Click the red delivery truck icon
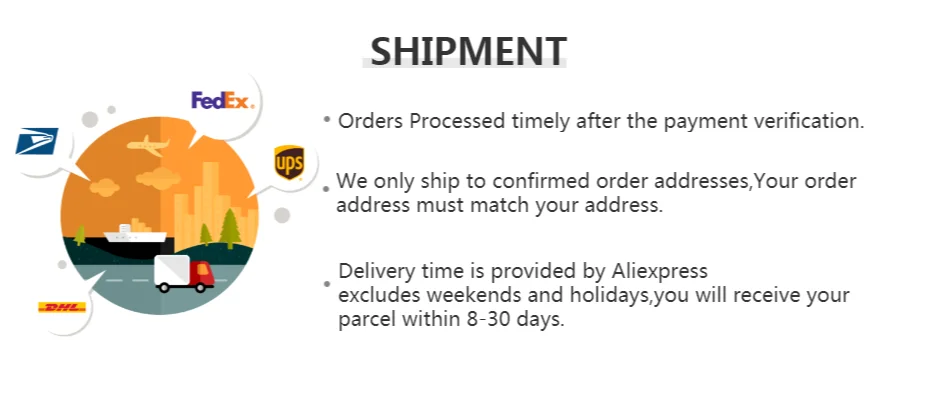 (184, 274)
